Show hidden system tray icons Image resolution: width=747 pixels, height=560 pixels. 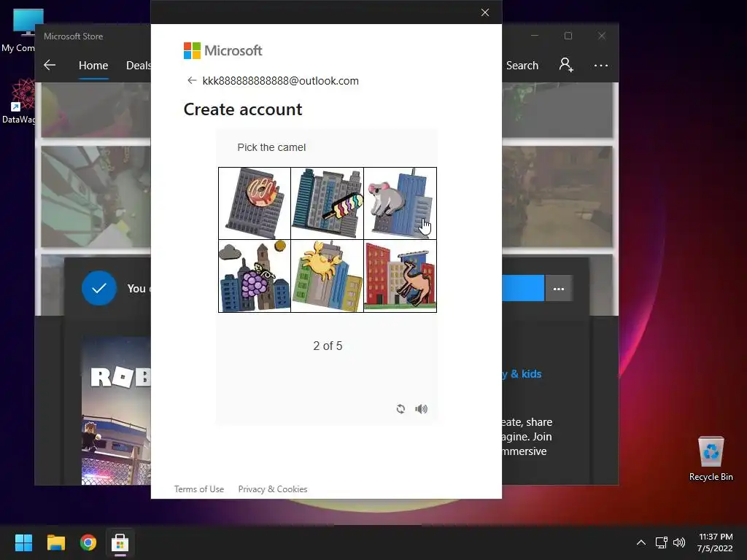[x=641, y=542]
